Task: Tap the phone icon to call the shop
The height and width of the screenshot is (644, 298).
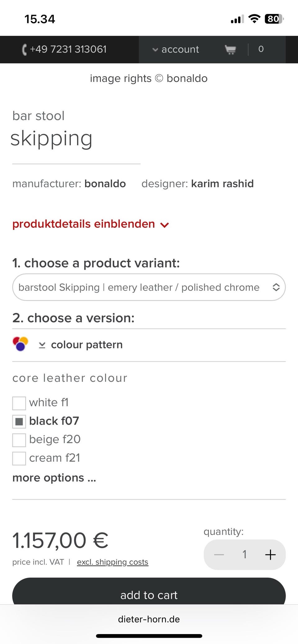Action: [x=25, y=49]
